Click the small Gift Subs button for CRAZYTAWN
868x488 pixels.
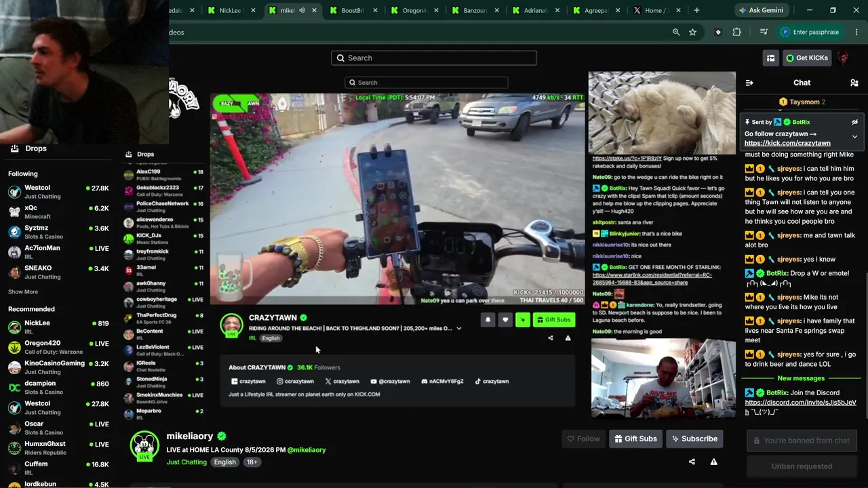click(554, 320)
